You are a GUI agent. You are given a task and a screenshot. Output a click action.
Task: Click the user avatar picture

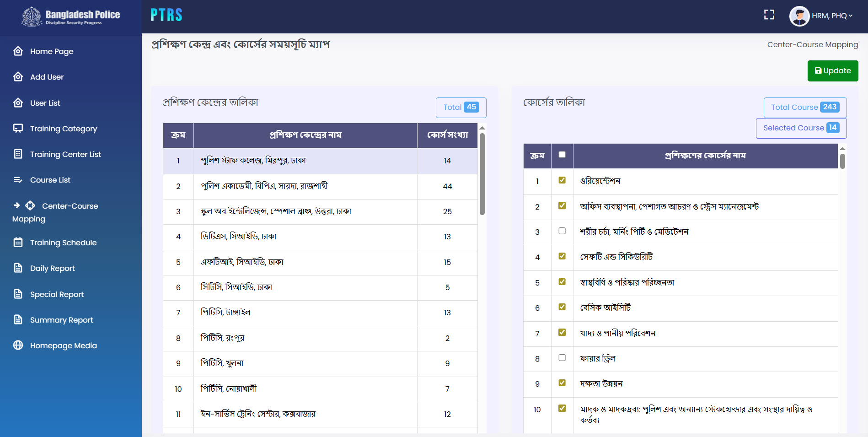[799, 16]
